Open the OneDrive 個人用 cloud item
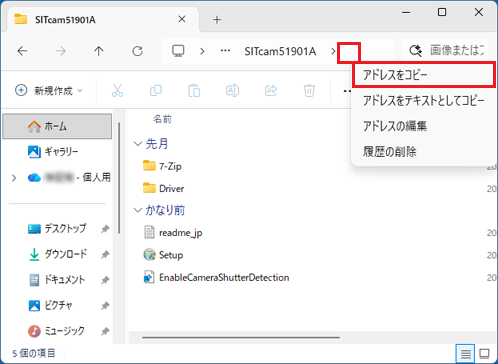The image size is (498, 364). pos(69,178)
